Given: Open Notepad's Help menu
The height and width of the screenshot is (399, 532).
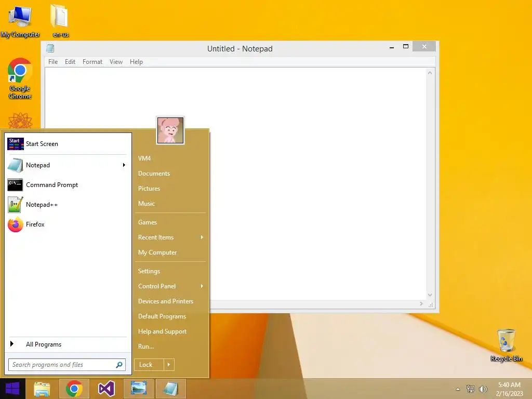Looking at the screenshot, I should (x=137, y=62).
